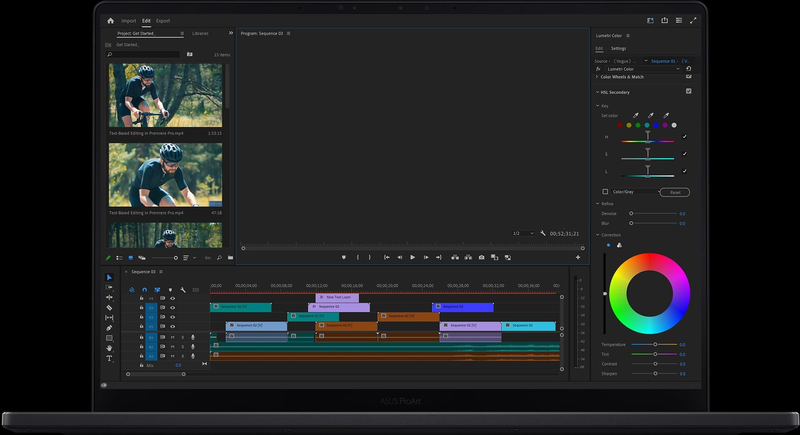Click the red color swatch under Set color

[x=619, y=125]
